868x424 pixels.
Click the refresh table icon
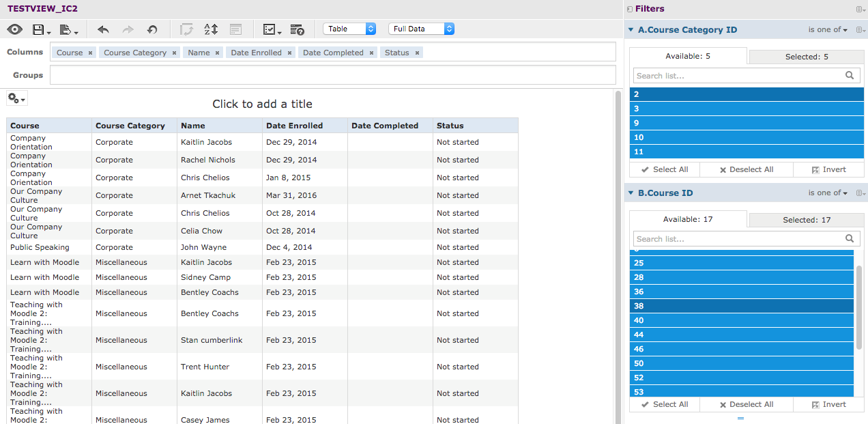coord(186,29)
